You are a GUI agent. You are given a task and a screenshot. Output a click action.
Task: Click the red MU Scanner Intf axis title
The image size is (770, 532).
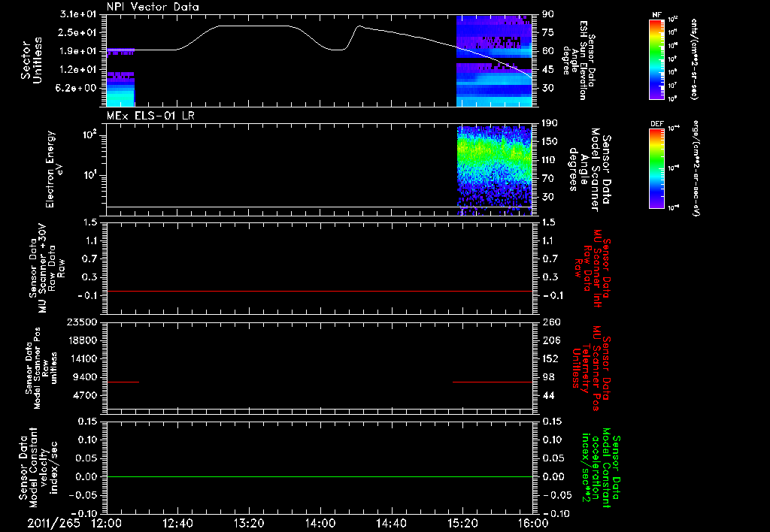click(593, 268)
